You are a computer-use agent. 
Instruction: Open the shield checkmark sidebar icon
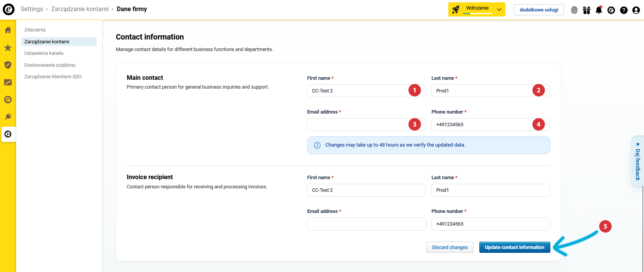coord(8,65)
